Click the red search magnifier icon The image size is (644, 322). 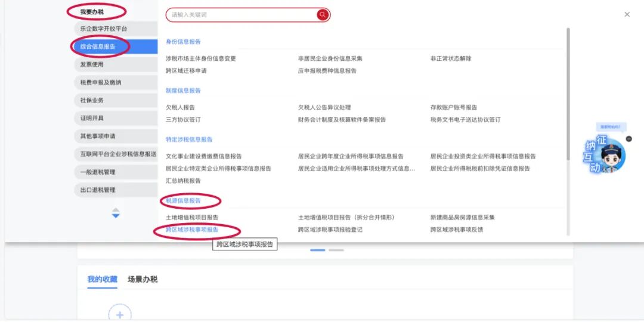tap(323, 15)
